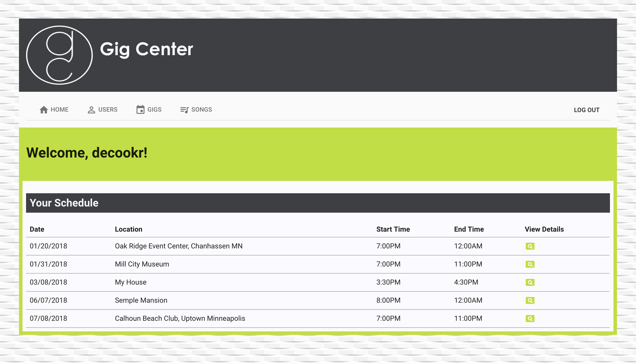Click the Gigs calendar icon
This screenshot has height=364, width=636.
pos(140,109)
